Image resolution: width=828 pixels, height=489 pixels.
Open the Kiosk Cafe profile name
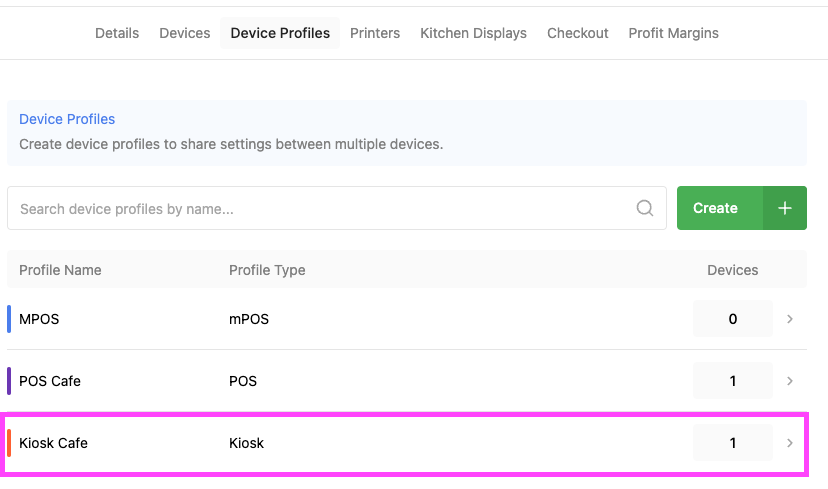pos(53,443)
